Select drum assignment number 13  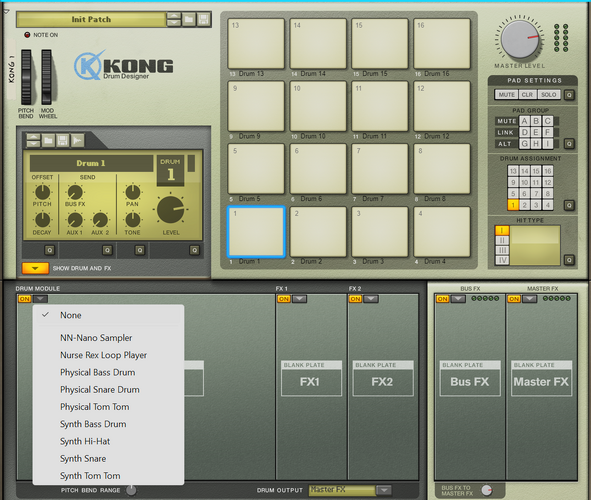point(513,171)
